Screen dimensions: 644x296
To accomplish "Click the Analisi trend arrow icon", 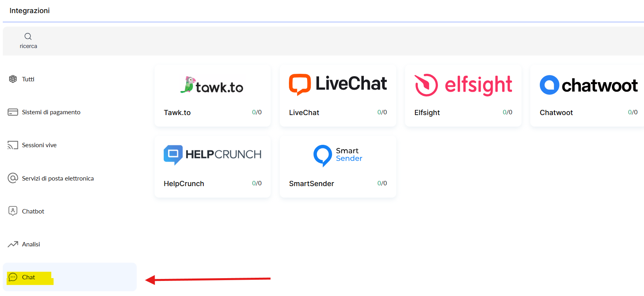I will click(x=13, y=244).
